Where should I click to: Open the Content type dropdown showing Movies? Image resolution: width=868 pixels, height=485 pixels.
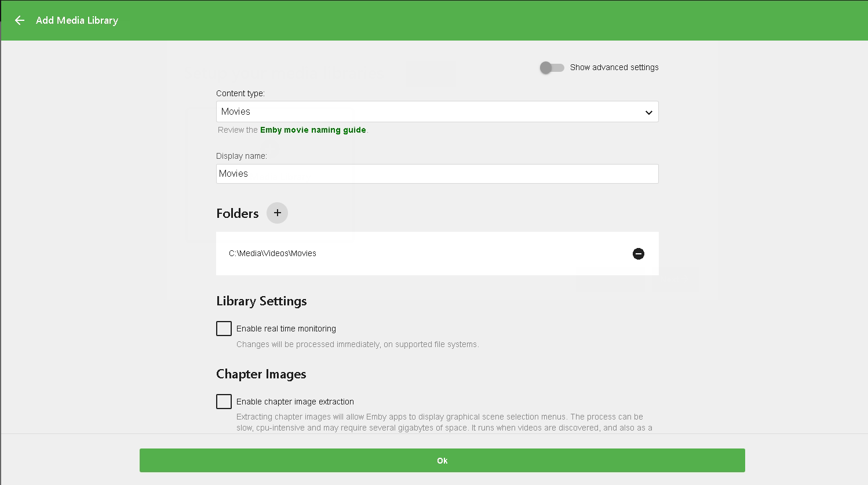[x=429, y=112]
